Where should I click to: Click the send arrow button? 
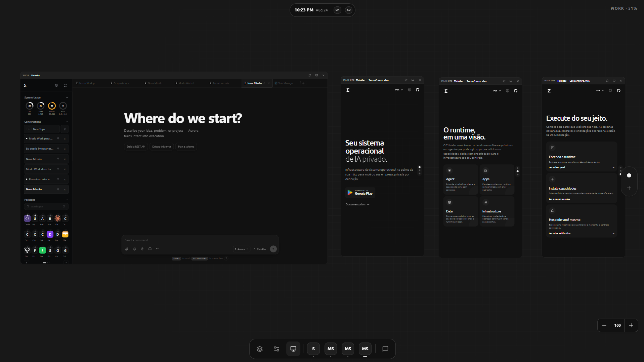[x=273, y=249]
